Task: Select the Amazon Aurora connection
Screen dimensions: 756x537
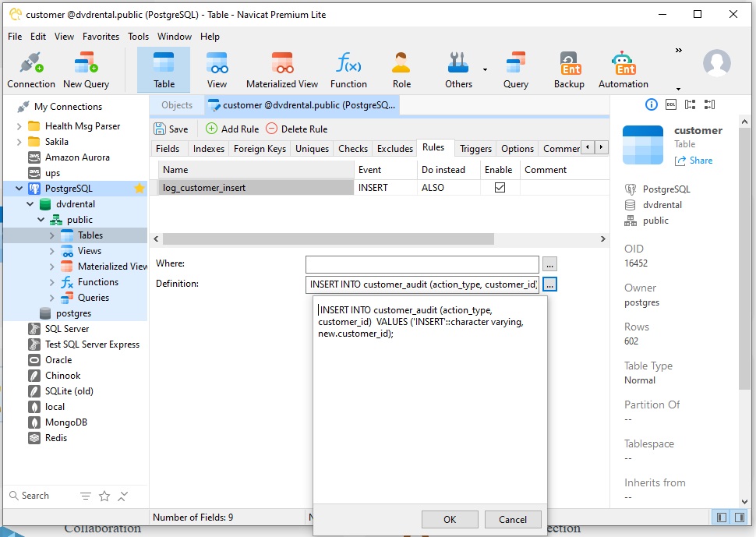Action: pos(77,157)
